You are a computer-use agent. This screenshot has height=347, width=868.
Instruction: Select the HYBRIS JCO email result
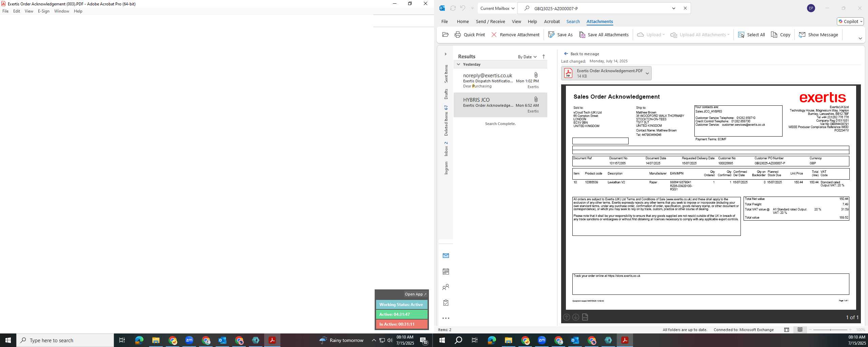[x=500, y=105]
